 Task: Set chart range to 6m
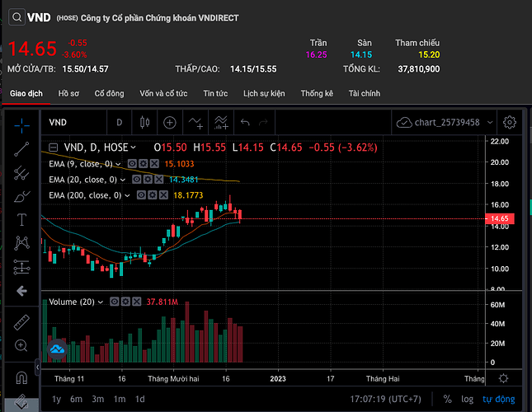[76, 399]
